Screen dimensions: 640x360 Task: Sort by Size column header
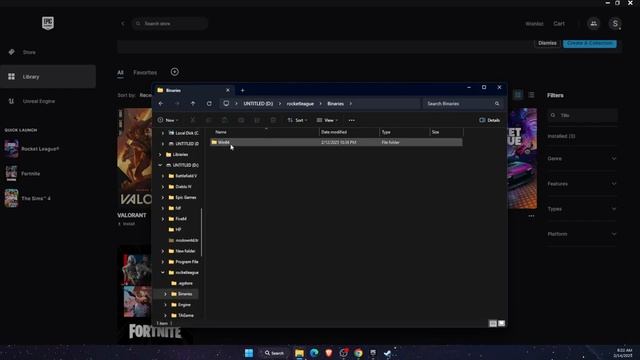447,132
